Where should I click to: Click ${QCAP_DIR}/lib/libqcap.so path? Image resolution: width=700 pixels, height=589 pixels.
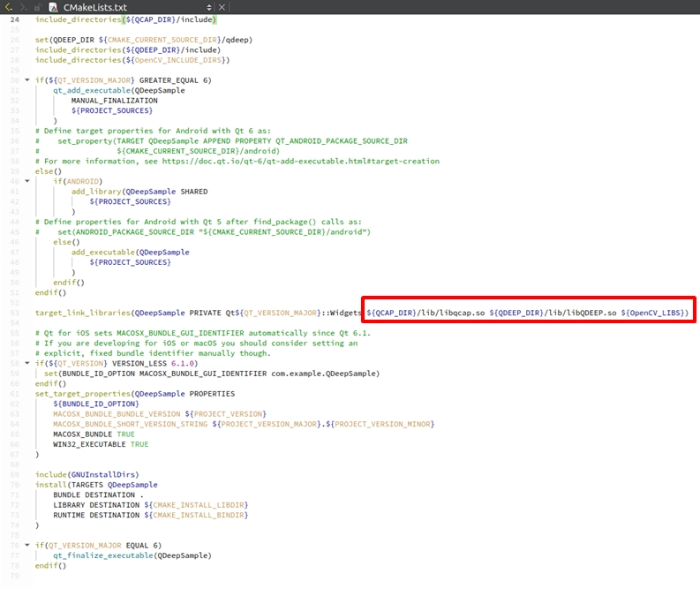425,313
